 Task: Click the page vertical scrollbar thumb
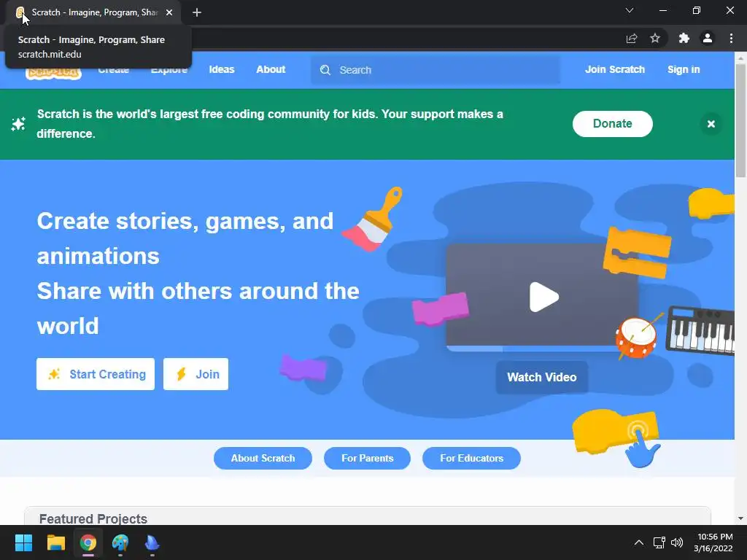740,120
